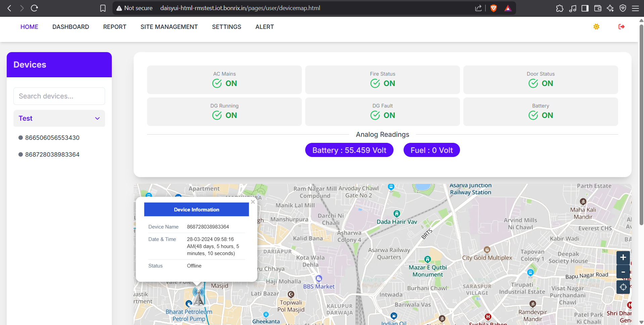Click the BBS Market shopping pin

[319, 278]
